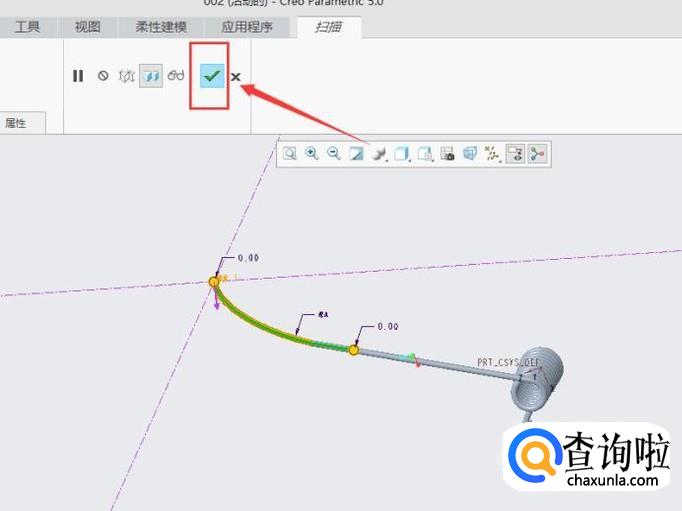This screenshot has width=682, height=511.
Task: Toggle unattached preview mode icon
Action: (127, 76)
